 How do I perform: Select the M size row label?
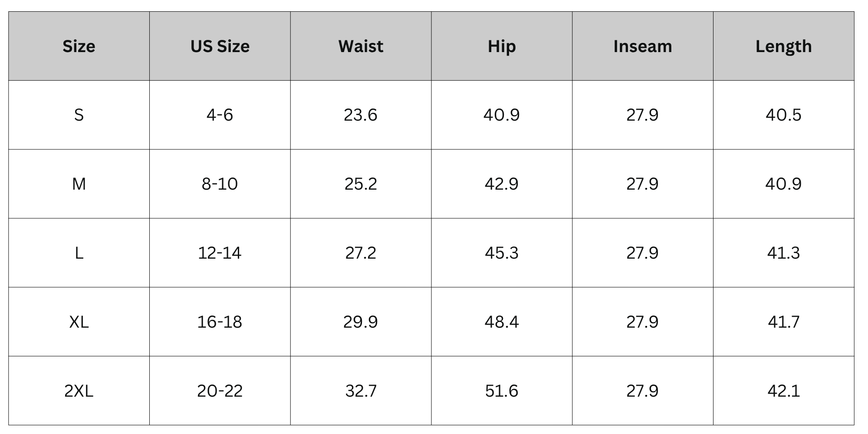tap(79, 184)
